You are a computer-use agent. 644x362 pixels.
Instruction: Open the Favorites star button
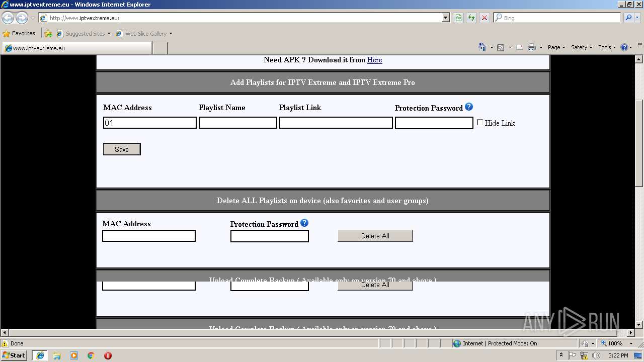tap(19, 34)
